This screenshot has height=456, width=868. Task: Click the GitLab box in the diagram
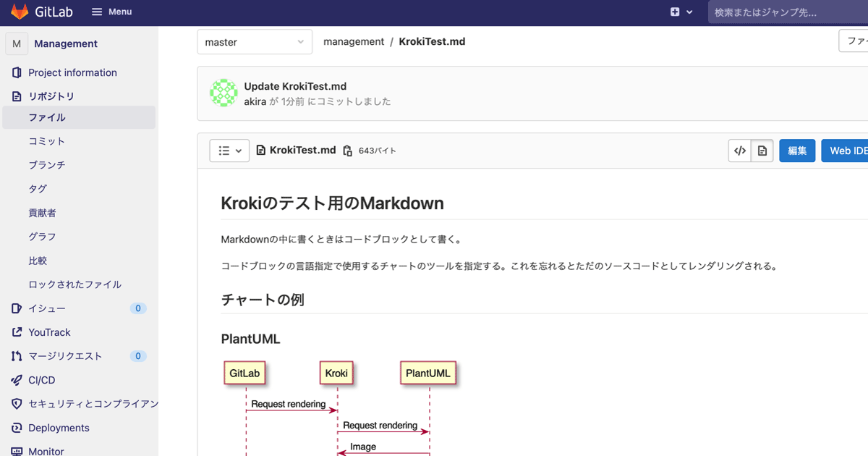click(244, 373)
